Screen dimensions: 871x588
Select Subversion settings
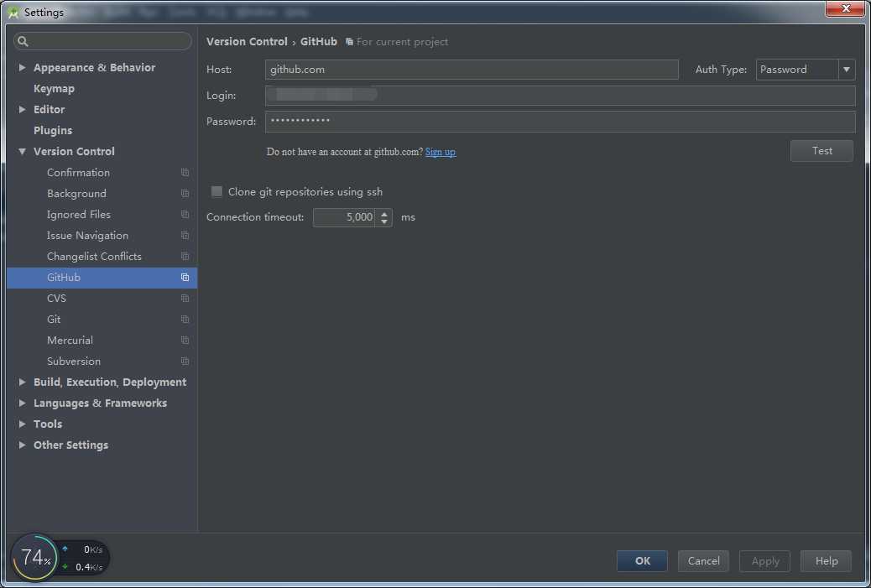[74, 362]
